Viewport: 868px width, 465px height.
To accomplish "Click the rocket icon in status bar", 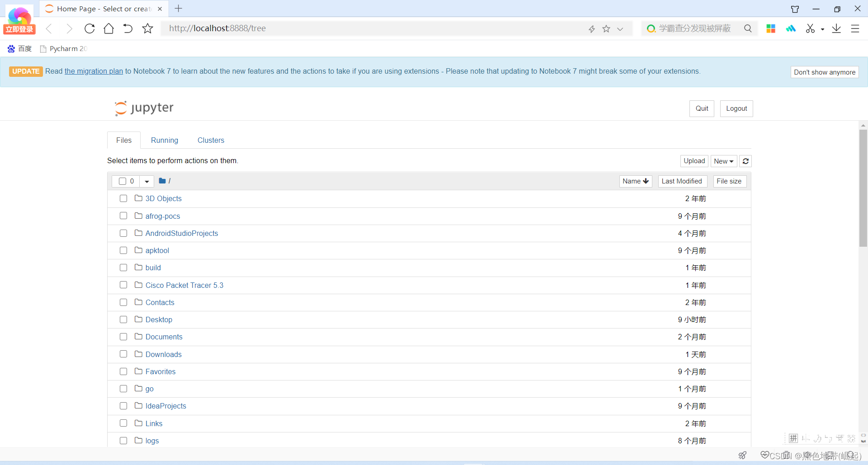I will coord(742,455).
